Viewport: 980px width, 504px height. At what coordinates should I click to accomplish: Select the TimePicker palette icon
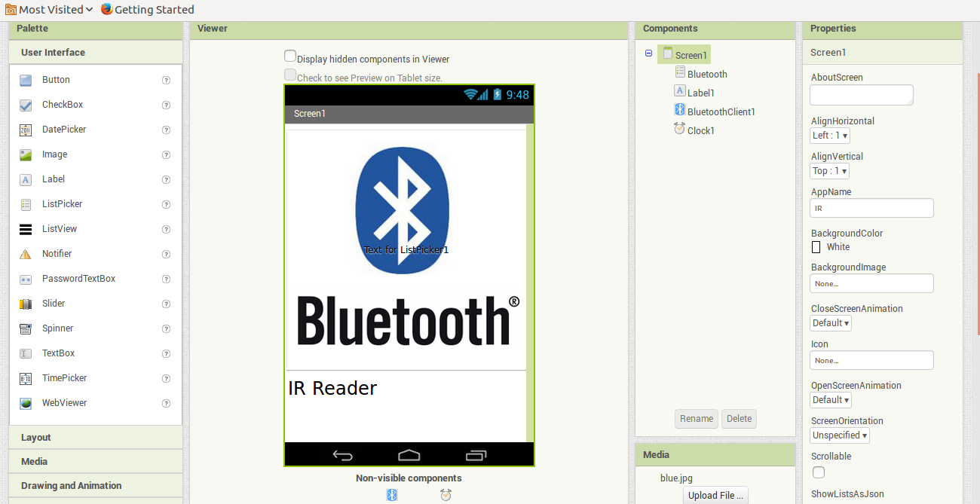[26, 378]
